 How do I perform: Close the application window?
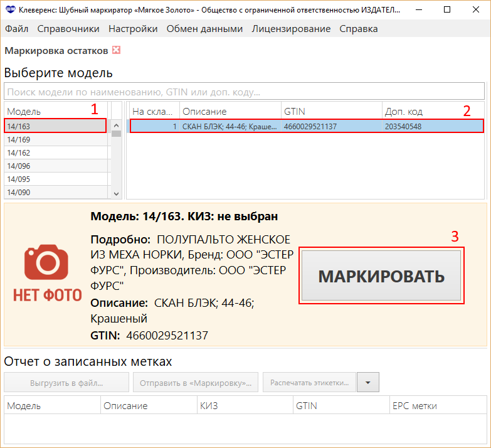[476, 9]
